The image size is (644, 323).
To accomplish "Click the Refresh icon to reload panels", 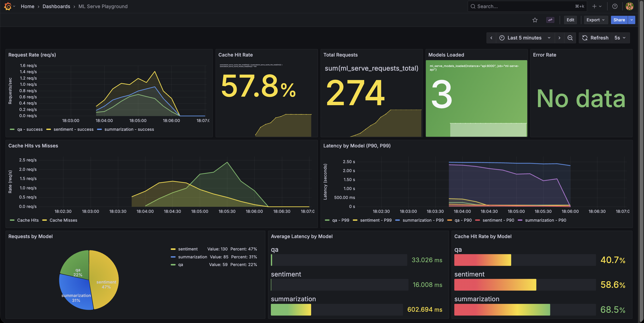I will tap(585, 38).
